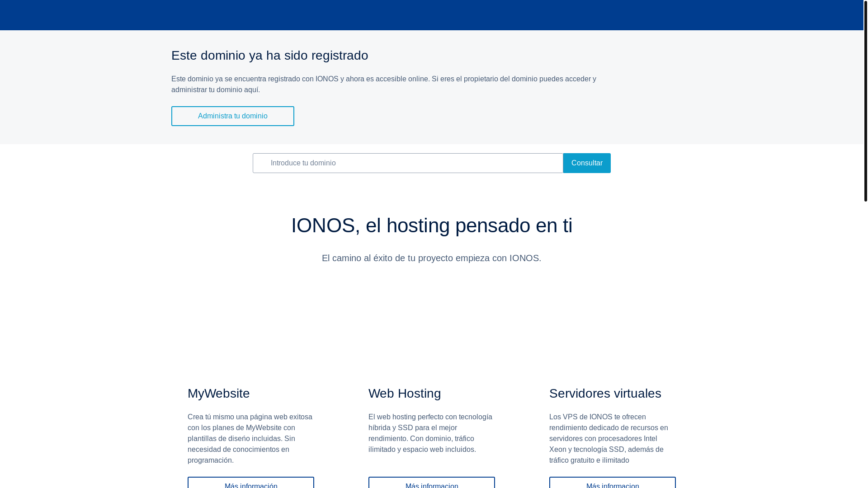Open 'Más información' under MyWebsite
This screenshot has width=868, height=488.
251,483
